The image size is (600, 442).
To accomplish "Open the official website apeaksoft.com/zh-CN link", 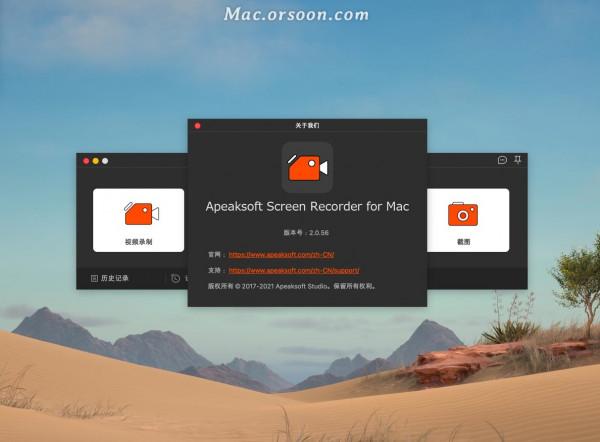I will click(x=281, y=254).
